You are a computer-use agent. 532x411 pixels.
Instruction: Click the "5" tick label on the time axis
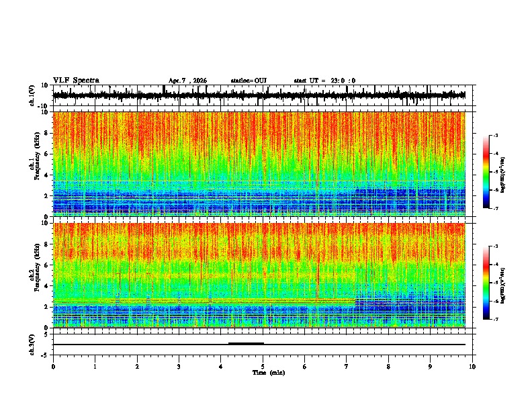pos(263,367)
